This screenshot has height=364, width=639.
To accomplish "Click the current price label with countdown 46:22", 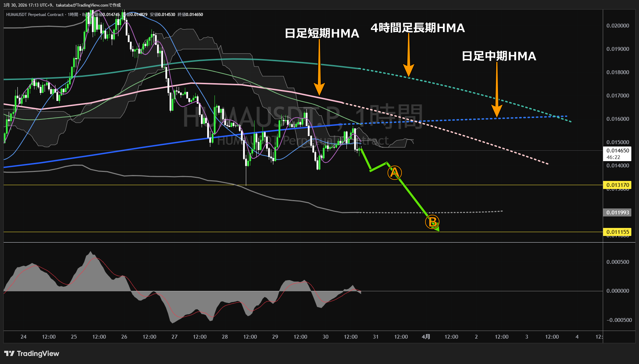I will coord(617,154).
